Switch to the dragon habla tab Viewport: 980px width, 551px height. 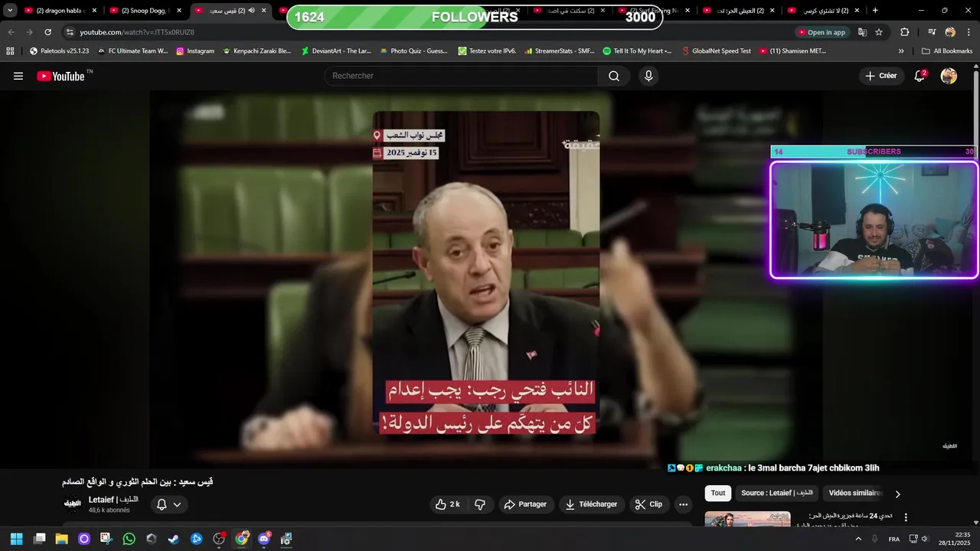coord(59,11)
